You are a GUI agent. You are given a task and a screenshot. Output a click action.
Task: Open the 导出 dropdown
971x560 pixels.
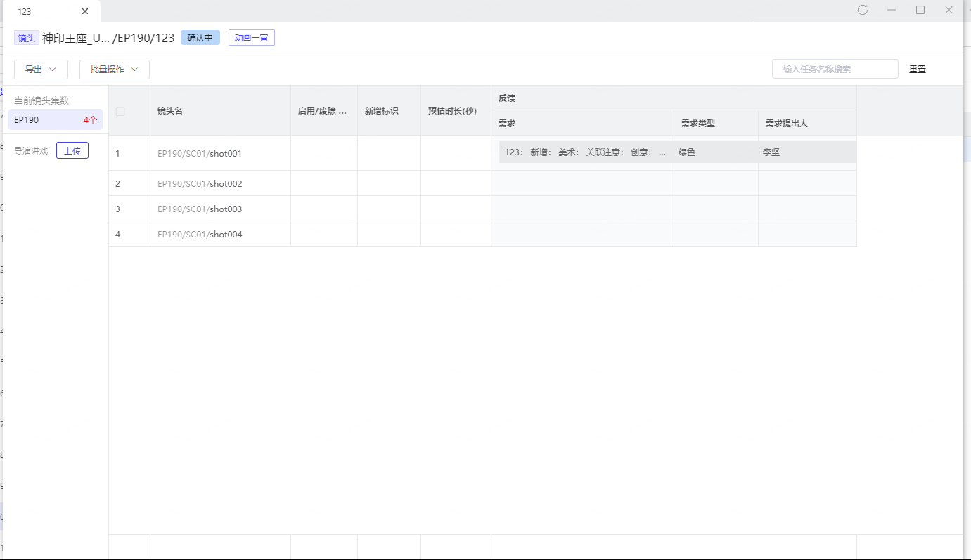(41, 70)
